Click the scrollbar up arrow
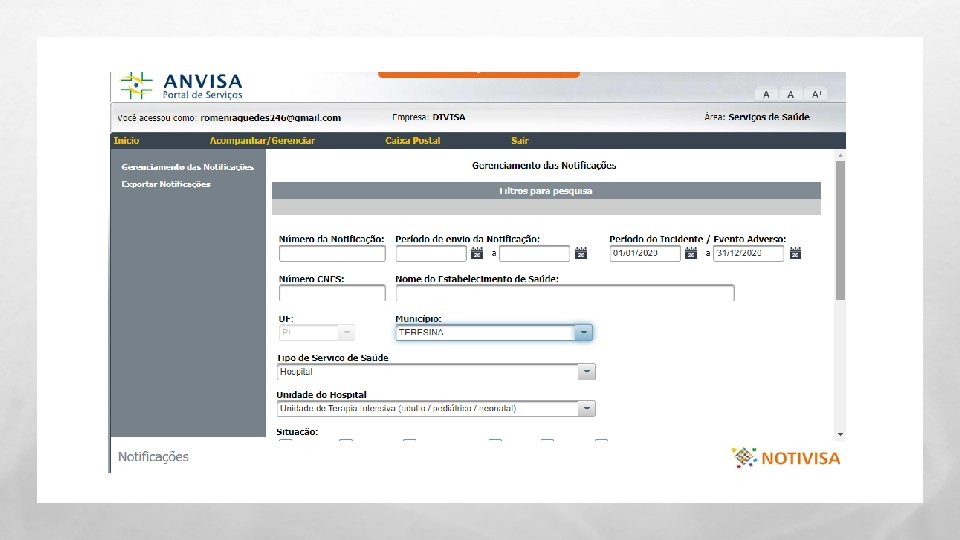The width and height of the screenshot is (960, 540). tap(841, 156)
